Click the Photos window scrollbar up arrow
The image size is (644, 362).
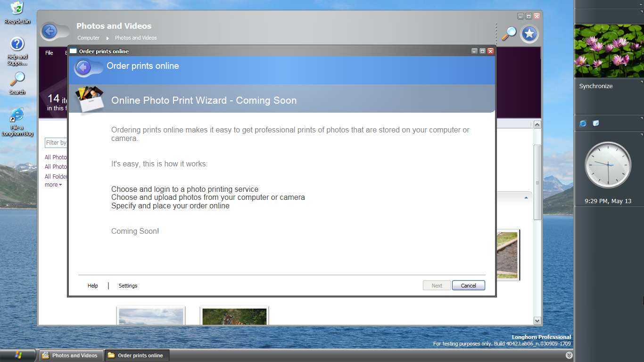pos(537,125)
